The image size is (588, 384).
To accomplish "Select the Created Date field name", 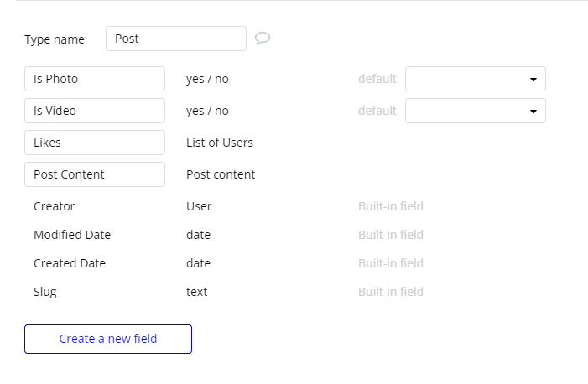I will 70,263.
